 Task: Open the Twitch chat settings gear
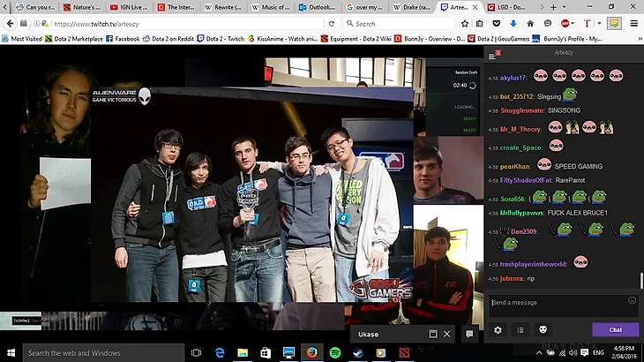click(x=498, y=330)
